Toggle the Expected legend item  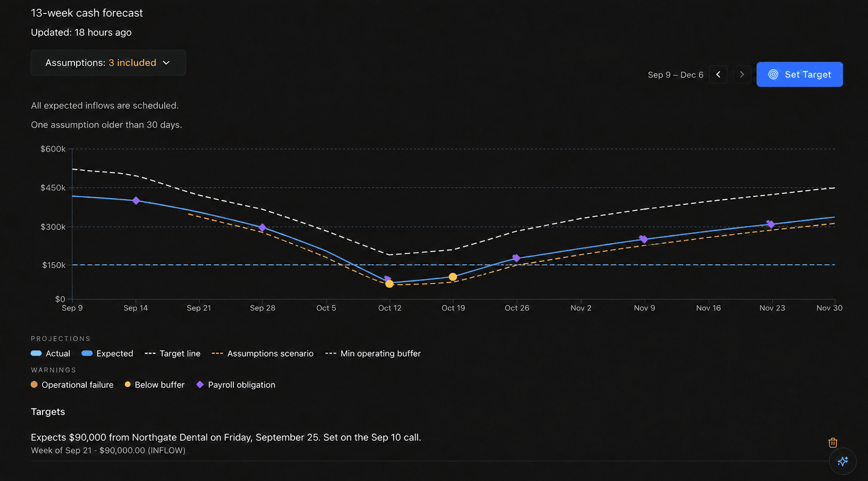(107, 354)
